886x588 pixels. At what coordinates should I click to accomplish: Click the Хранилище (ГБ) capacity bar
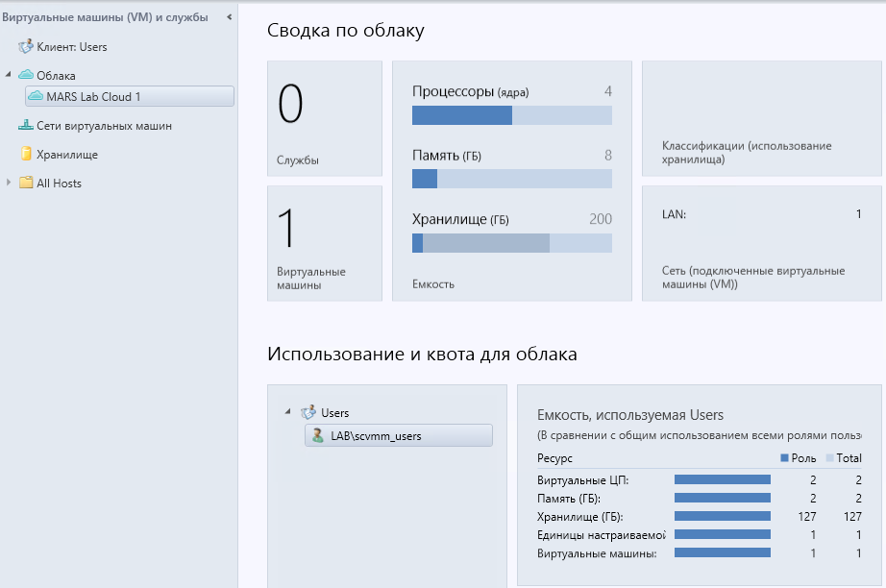[x=511, y=243]
